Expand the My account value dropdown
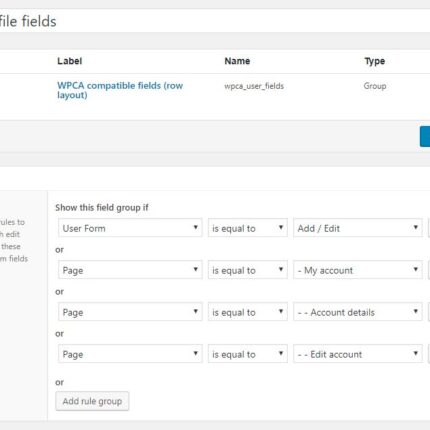The width and height of the screenshot is (430, 430). coord(358,270)
